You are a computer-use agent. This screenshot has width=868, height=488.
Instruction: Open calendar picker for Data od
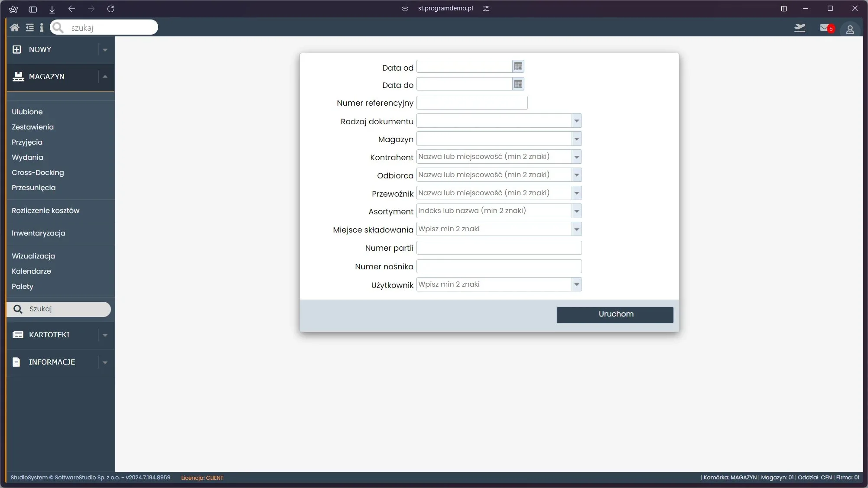[x=518, y=67]
